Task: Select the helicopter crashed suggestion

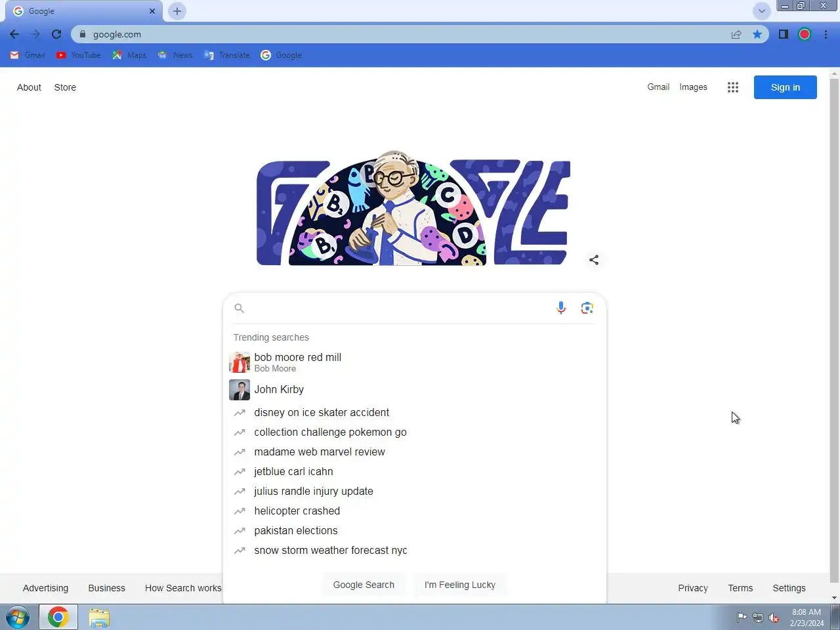Action: pos(414,511)
